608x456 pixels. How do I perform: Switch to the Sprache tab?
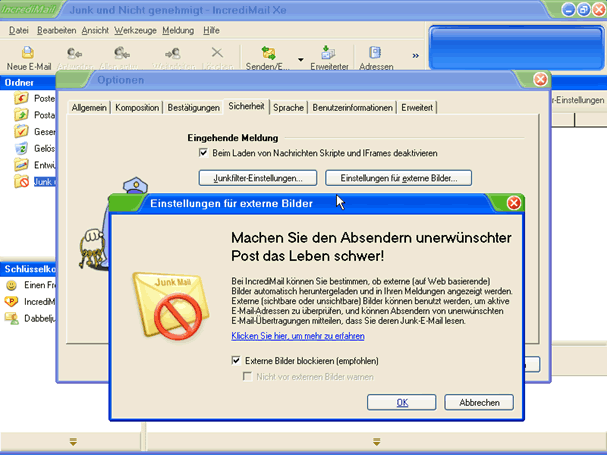(288, 108)
